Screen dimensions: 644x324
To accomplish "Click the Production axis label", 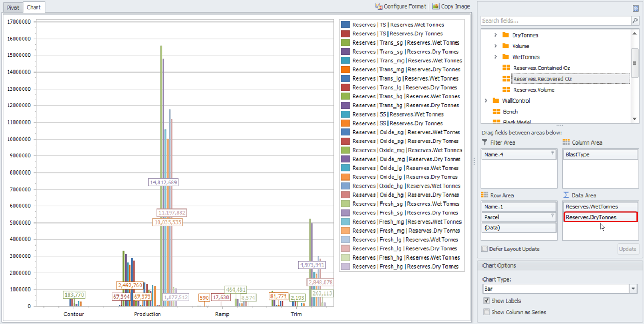I will point(148,314).
